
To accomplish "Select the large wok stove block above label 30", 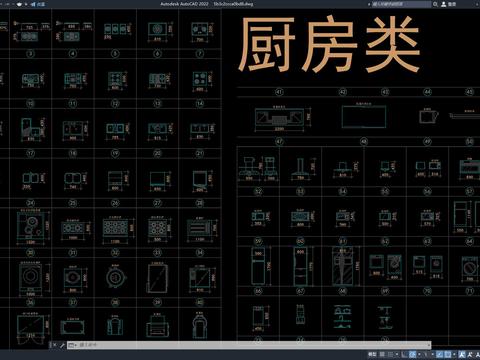I will tap(33, 227).
